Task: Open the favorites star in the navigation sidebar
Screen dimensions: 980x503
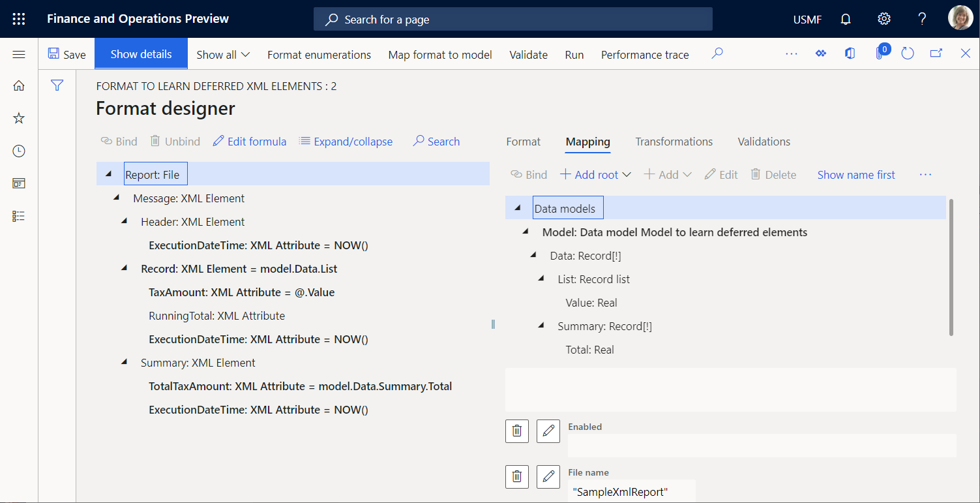Action: 18,118
